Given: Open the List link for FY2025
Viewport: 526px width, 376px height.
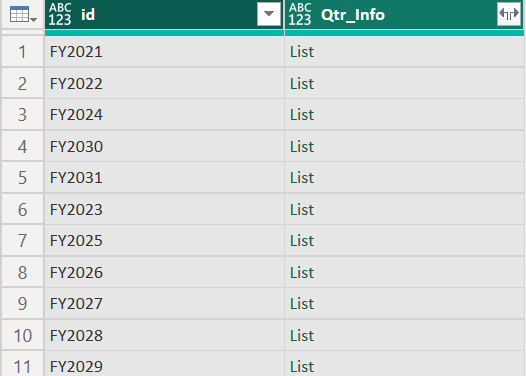Looking at the screenshot, I should click(302, 241).
